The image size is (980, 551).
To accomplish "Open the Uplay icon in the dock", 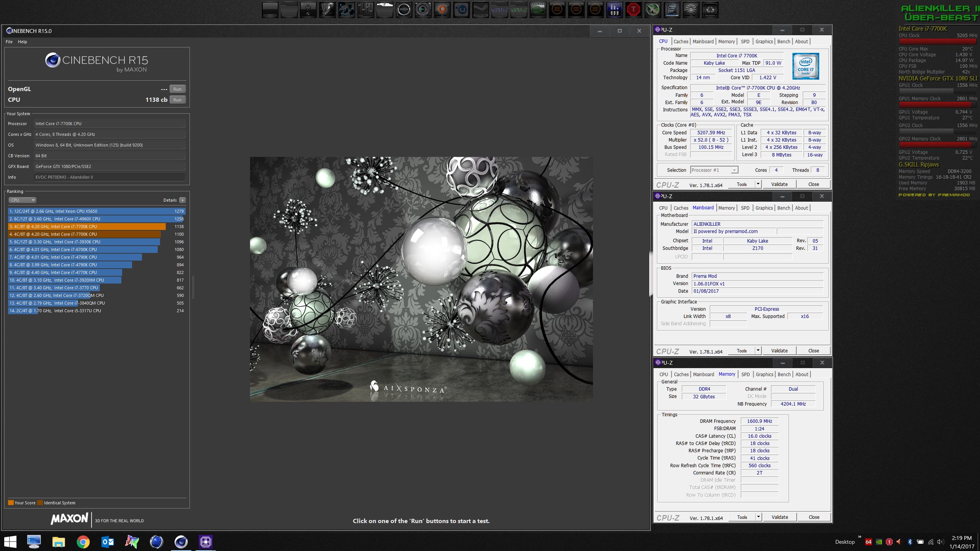I will (x=461, y=10).
